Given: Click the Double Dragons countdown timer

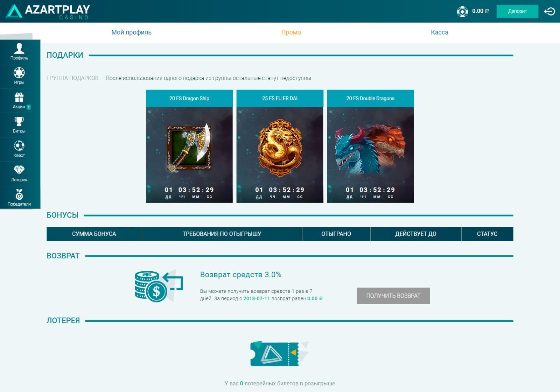Looking at the screenshot, I should coord(370,192).
